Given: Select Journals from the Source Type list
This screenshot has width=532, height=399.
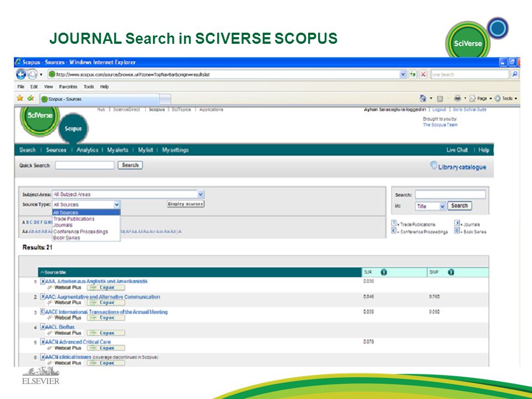Looking at the screenshot, I should [63, 226].
